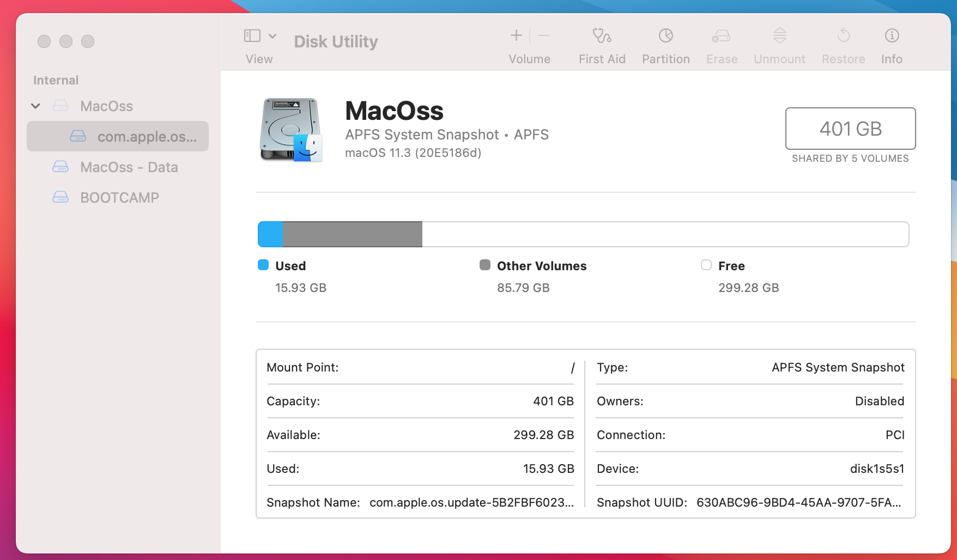This screenshot has height=560, width=957.
Task: Close the Disk Utility window
Action: pos(44,41)
